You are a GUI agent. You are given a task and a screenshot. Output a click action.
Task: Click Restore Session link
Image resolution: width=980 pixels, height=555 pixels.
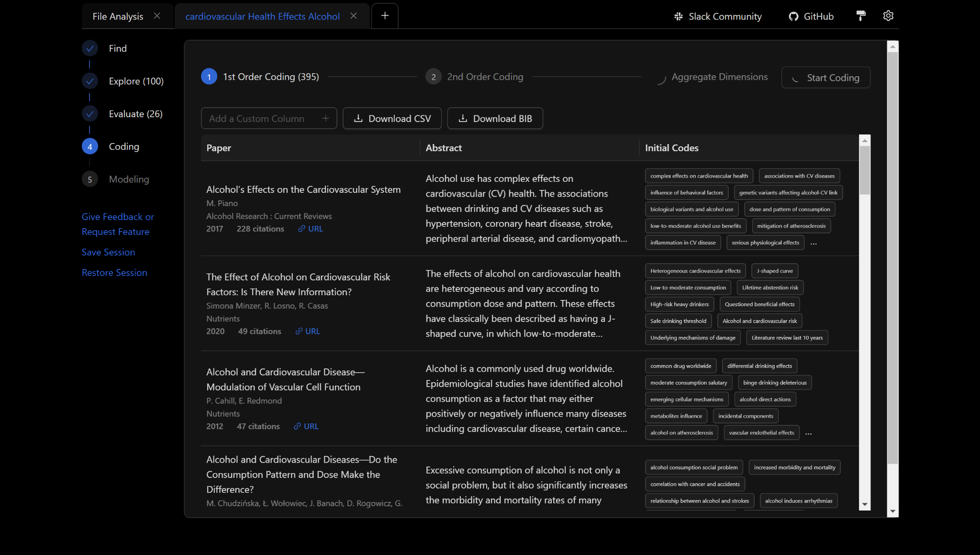click(x=114, y=273)
